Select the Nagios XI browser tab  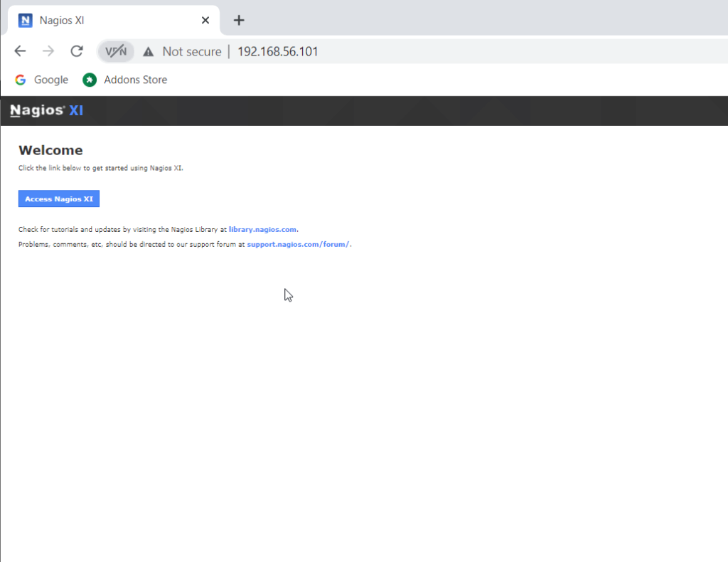[x=114, y=21]
